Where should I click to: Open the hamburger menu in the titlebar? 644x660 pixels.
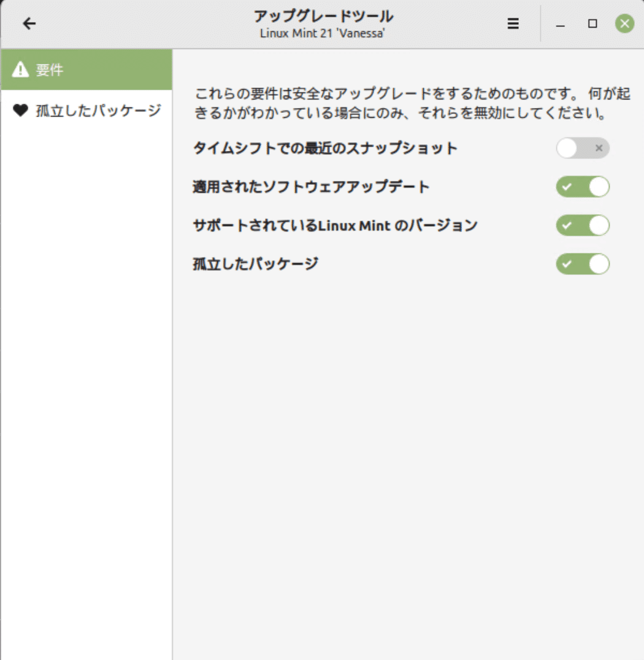[x=512, y=24]
